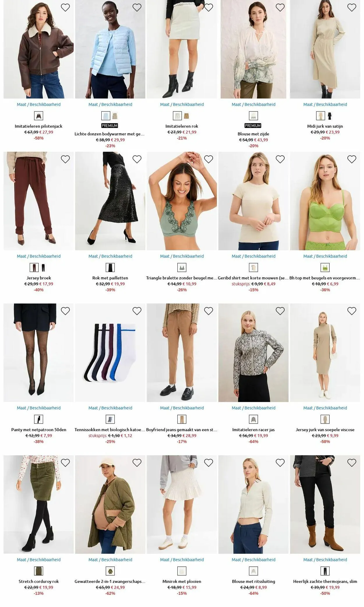Open the Panty met netpatroon product image
This screenshot has height=607, width=364.
[39, 353]
